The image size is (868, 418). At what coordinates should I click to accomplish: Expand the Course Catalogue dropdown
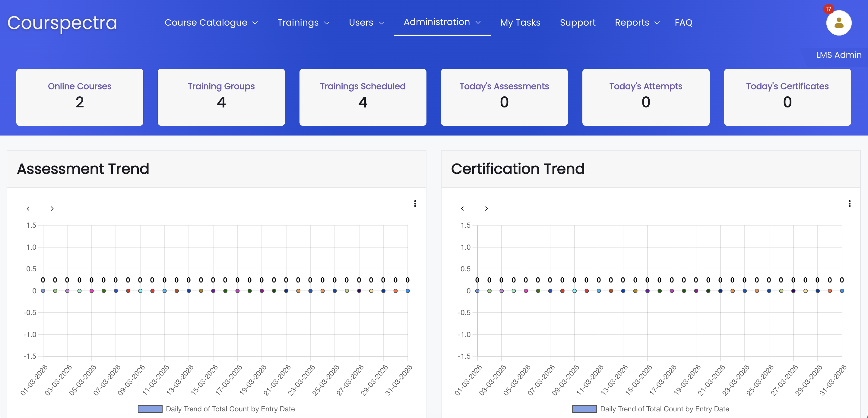(211, 23)
